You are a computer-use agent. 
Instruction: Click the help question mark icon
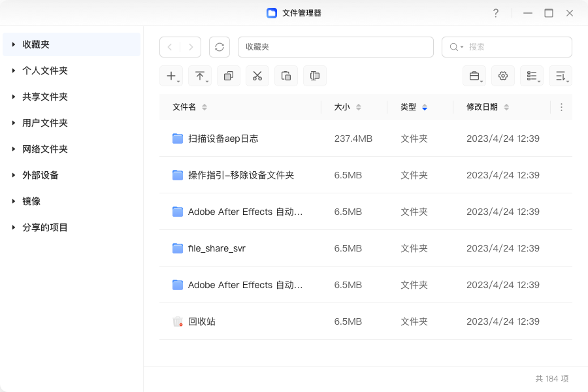coord(496,13)
